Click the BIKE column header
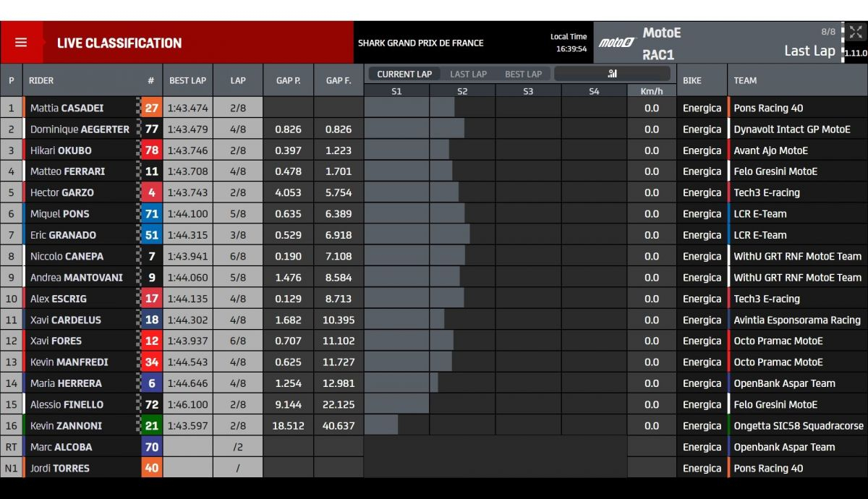Viewport: 868px width, 499px height. pyautogui.click(x=692, y=80)
